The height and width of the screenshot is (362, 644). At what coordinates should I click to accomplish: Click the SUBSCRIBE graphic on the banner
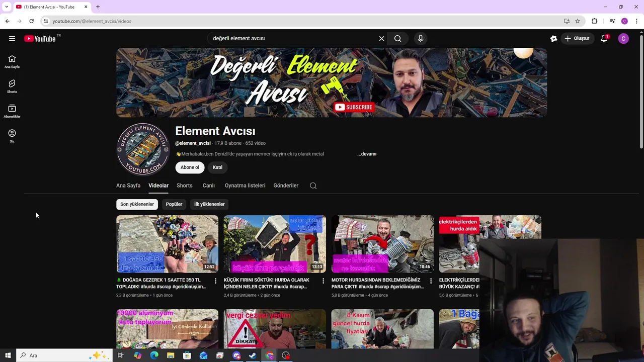coord(354,107)
